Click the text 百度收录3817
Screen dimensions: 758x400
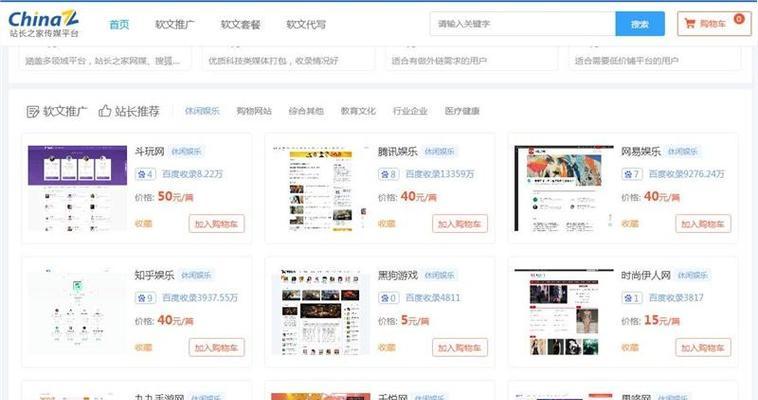(676, 298)
